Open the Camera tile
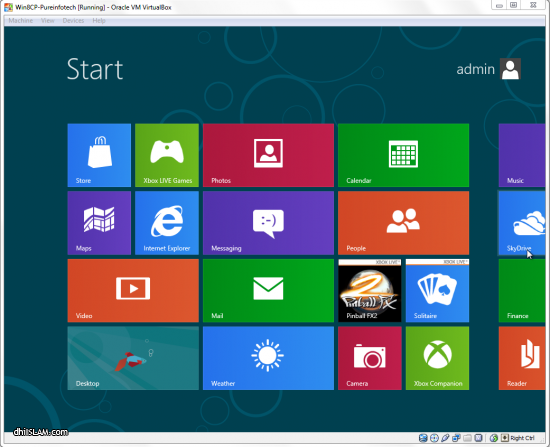 tap(370, 358)
